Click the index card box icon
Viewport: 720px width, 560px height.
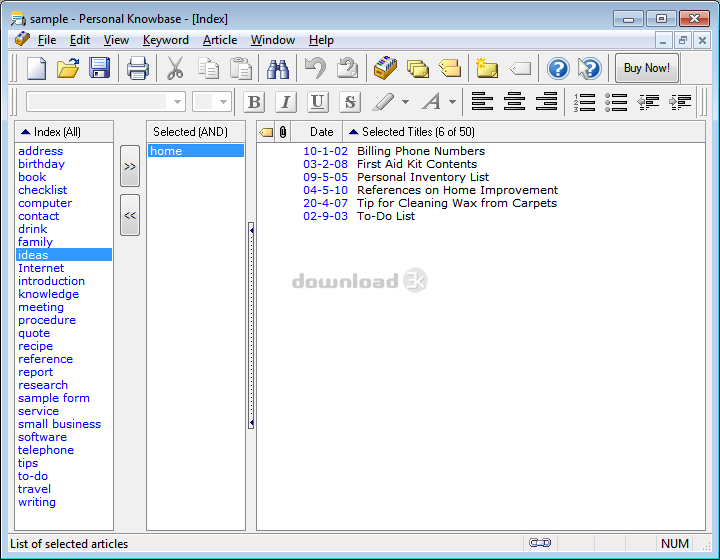coord(385,68)
